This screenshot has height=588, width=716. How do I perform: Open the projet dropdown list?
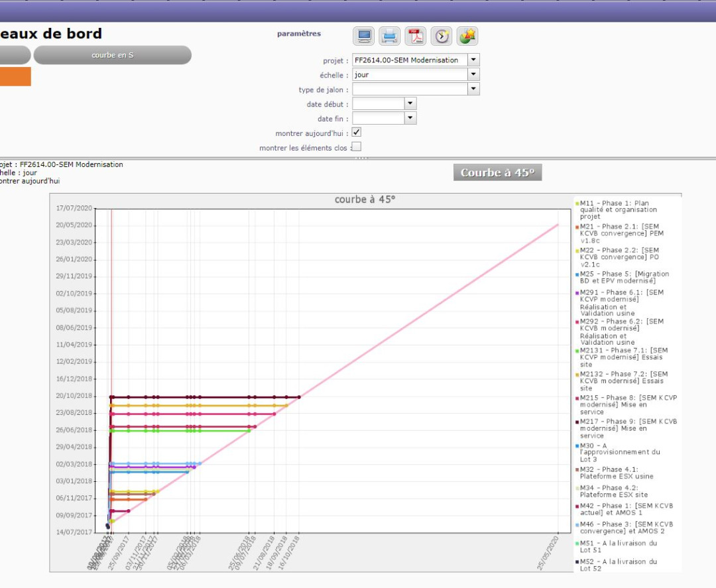pyautogui.click(x=473, y=60)
